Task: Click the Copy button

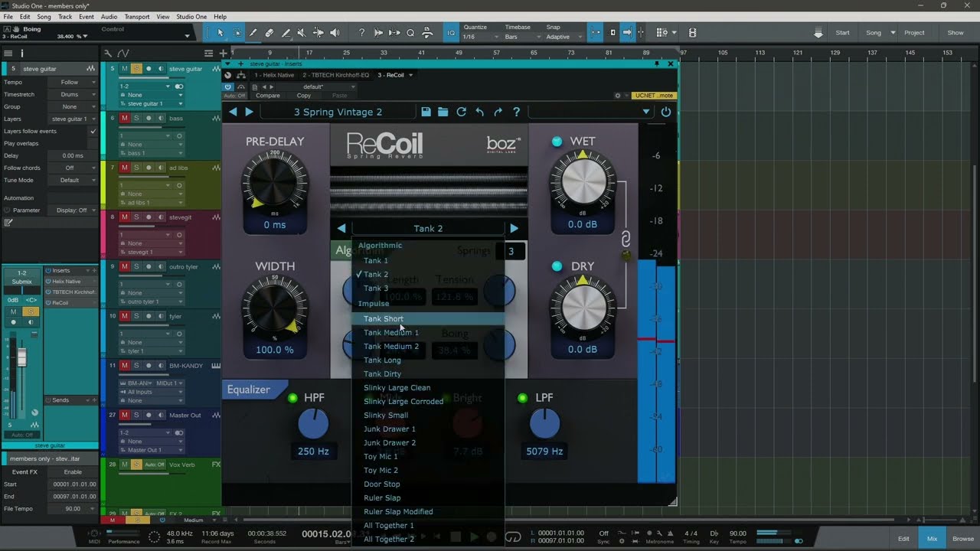Action: tap(303, 96)
